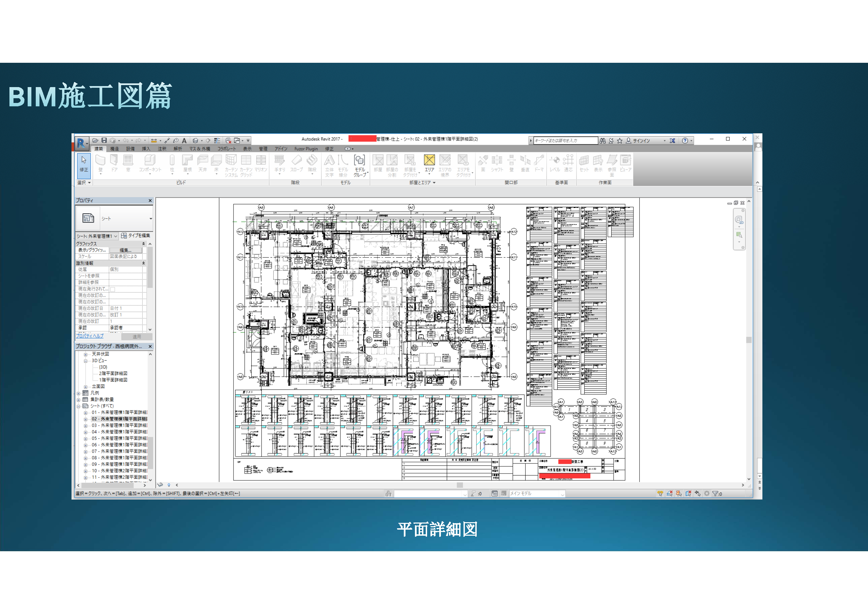Click the Close Hidden Windows icon
Screen dimensions: 868x614
(228, 140)
